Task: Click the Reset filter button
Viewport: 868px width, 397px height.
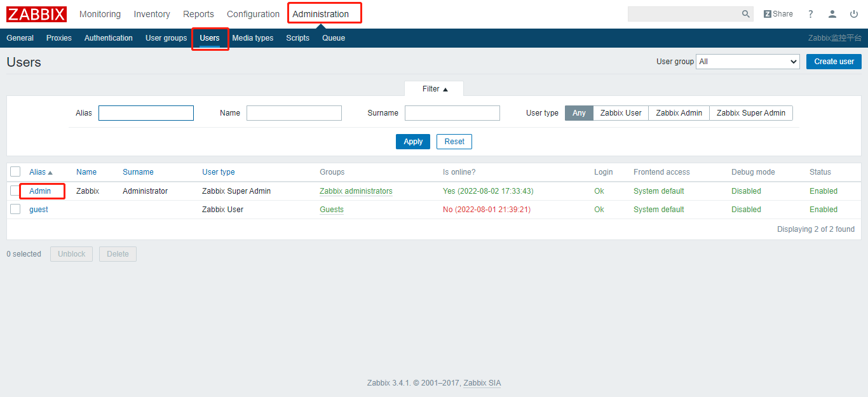Action: pos(454,142)
